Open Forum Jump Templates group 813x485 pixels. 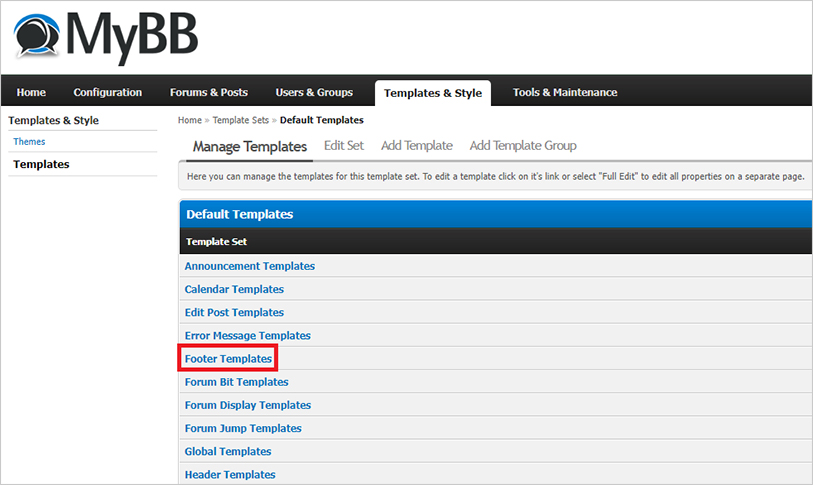[243, 428]
